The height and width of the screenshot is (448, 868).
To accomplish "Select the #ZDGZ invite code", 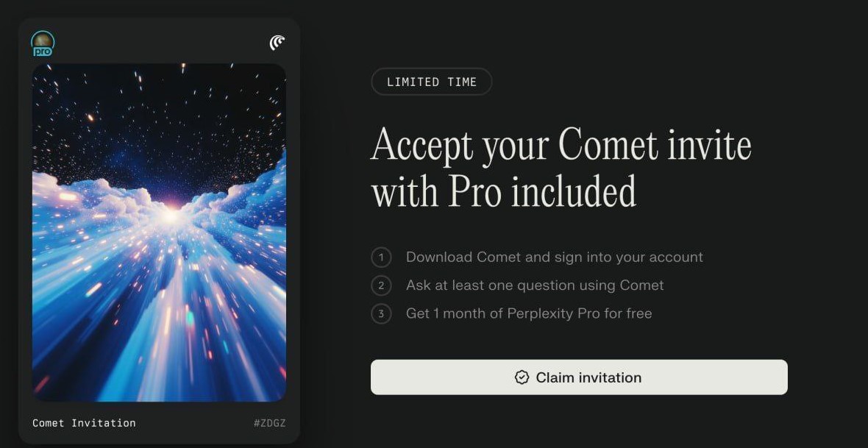I will point(269,423).
